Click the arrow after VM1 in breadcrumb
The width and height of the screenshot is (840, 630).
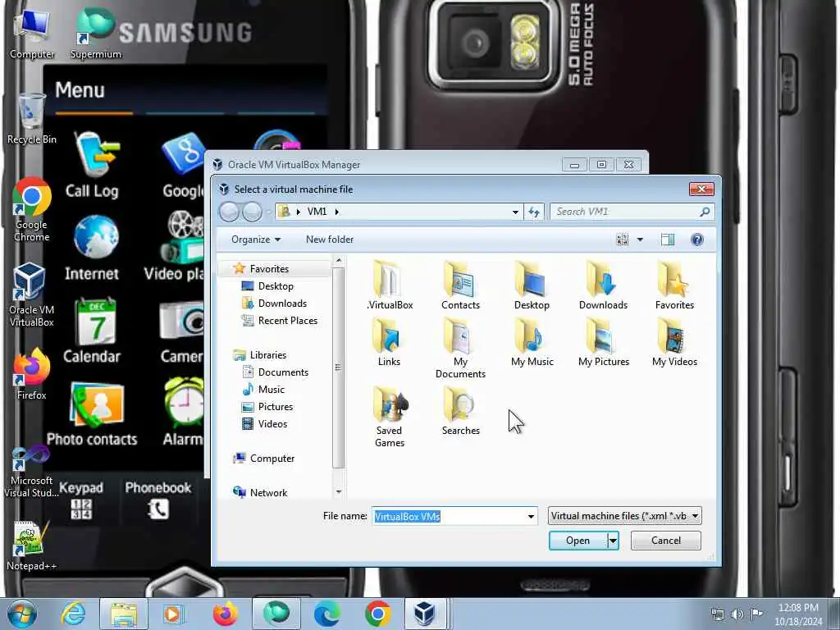coord(336,212)
